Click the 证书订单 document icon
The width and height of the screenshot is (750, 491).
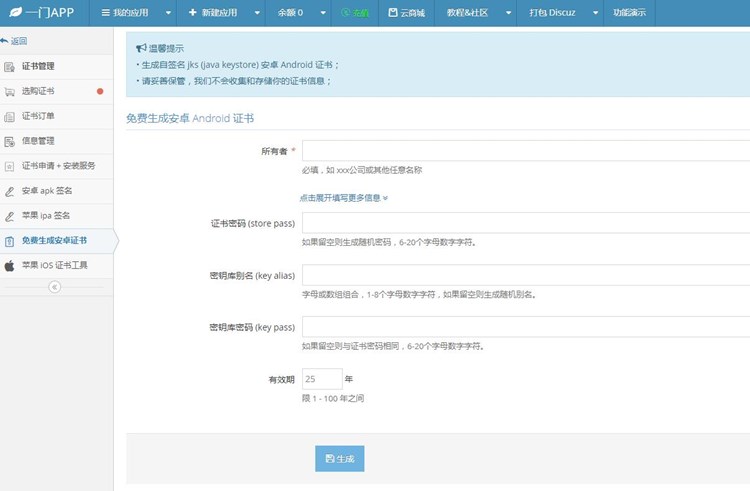click(x=10, y=116)
